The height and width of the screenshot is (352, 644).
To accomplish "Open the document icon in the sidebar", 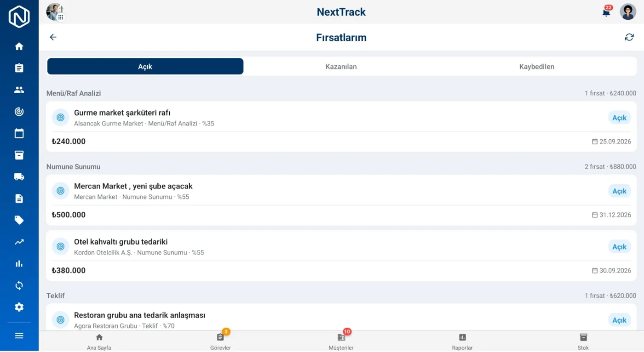I will pyautogui.click(x=19, y=199).
